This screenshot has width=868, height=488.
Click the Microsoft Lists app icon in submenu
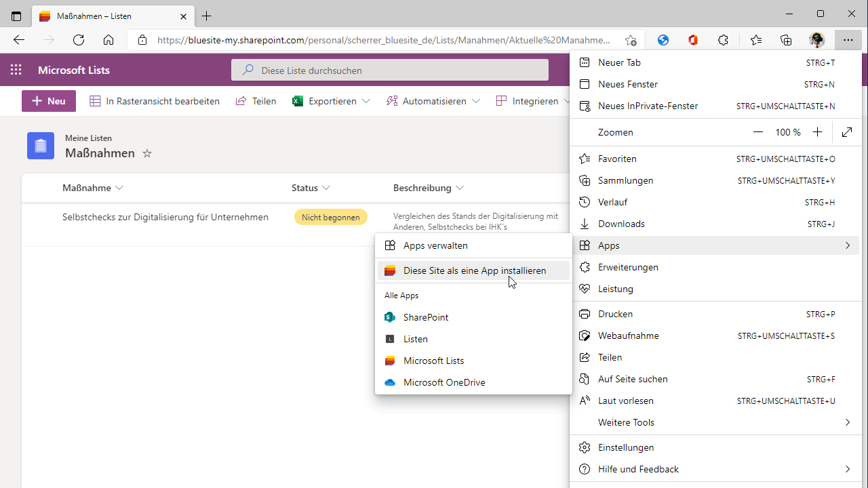pyautogui.click(x=390, y=361)
